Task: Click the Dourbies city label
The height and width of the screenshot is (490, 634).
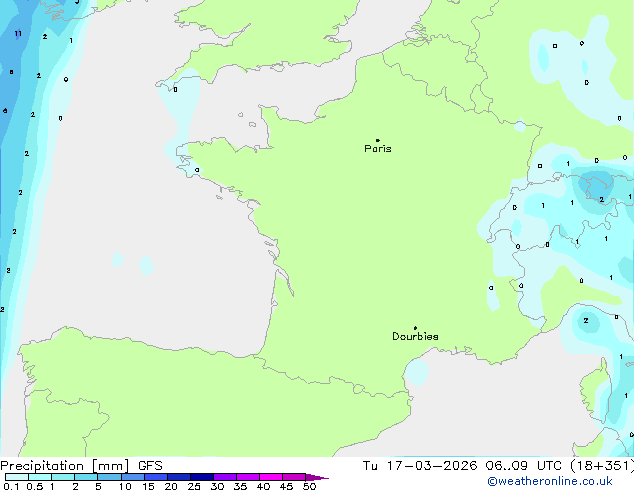Action: 415,336
